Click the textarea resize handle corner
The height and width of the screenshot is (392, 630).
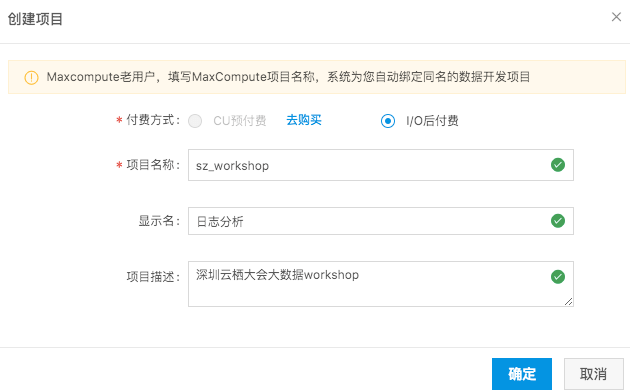coord(568,302)
